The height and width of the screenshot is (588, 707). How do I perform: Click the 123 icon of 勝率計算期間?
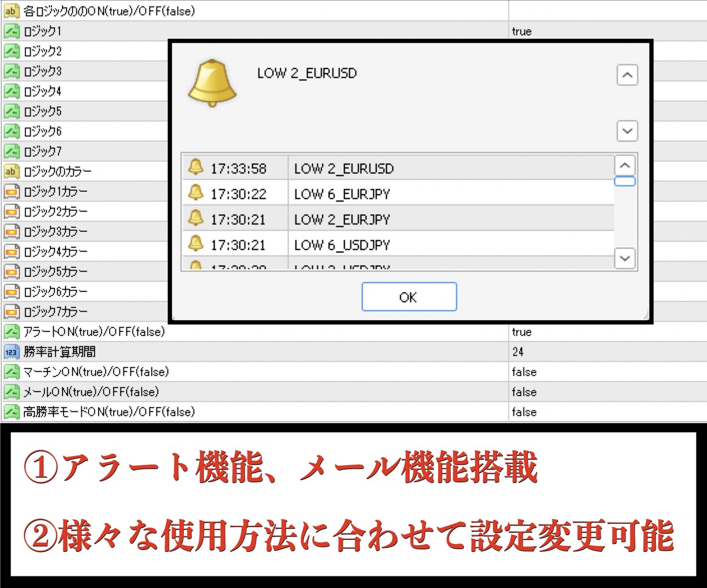(x=12, y=352)
